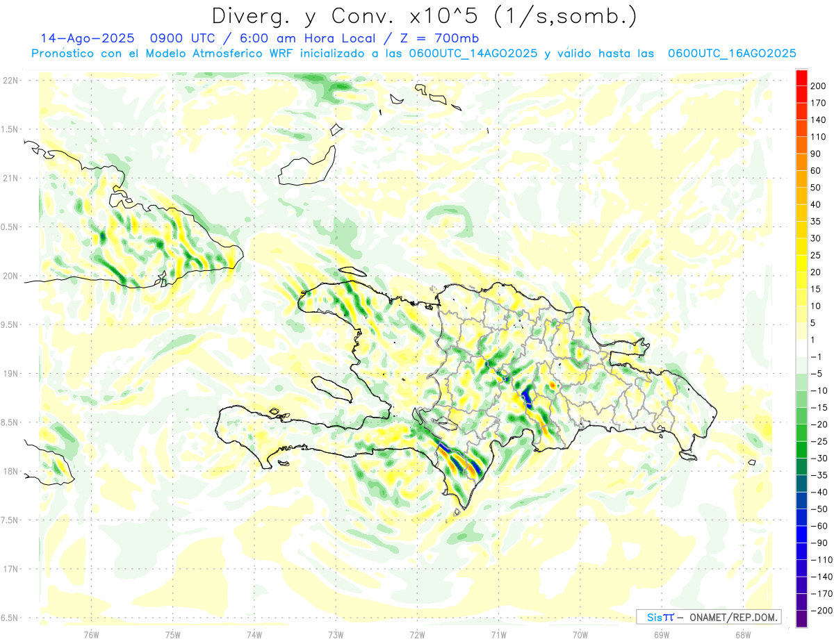Click the '22N' latitude label
The width and height of the screenshot is (834, 644).
[x=10, y=81]
